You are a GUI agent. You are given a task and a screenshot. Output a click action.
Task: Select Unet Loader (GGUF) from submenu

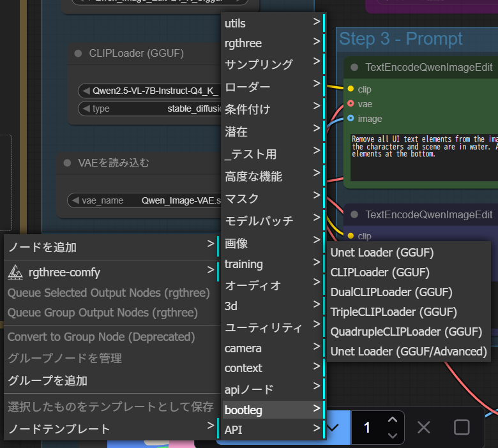(x=382, y=253)
